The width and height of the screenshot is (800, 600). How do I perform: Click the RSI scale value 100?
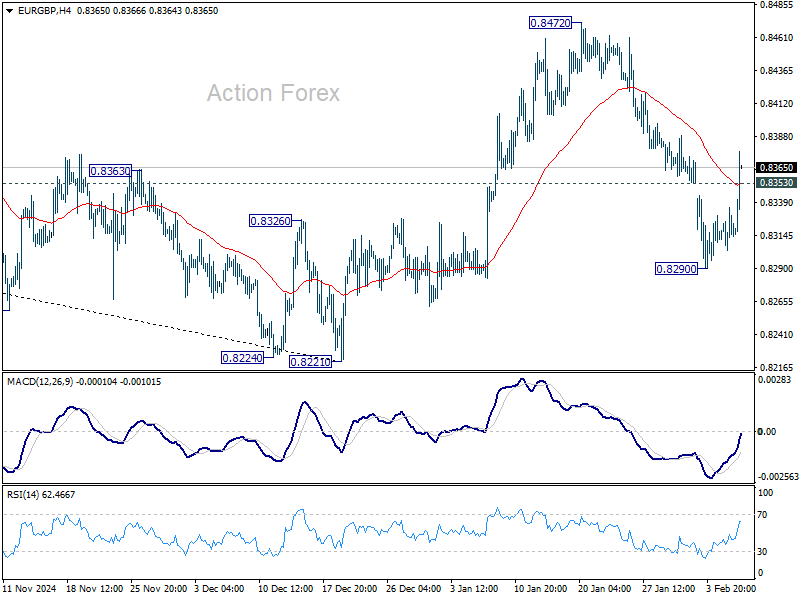(x=765, y=493)
